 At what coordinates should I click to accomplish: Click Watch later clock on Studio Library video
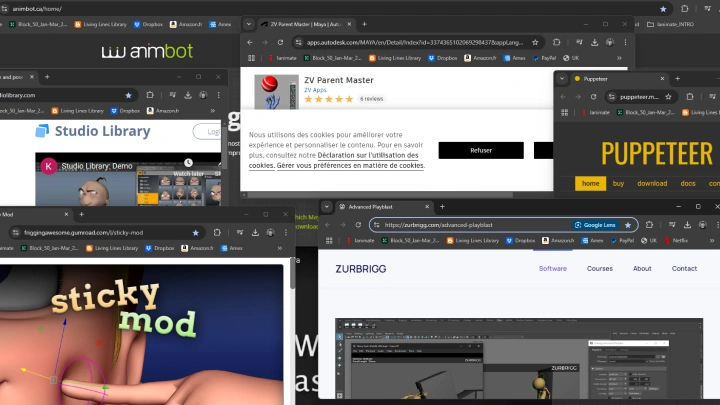pos(188,163)
